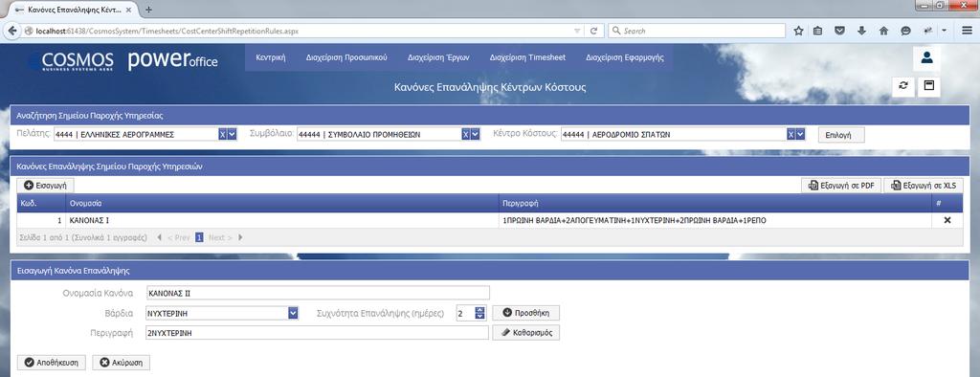Open browser hamburger menu
The width and height of the screenshot is (980, 377).
967,31
